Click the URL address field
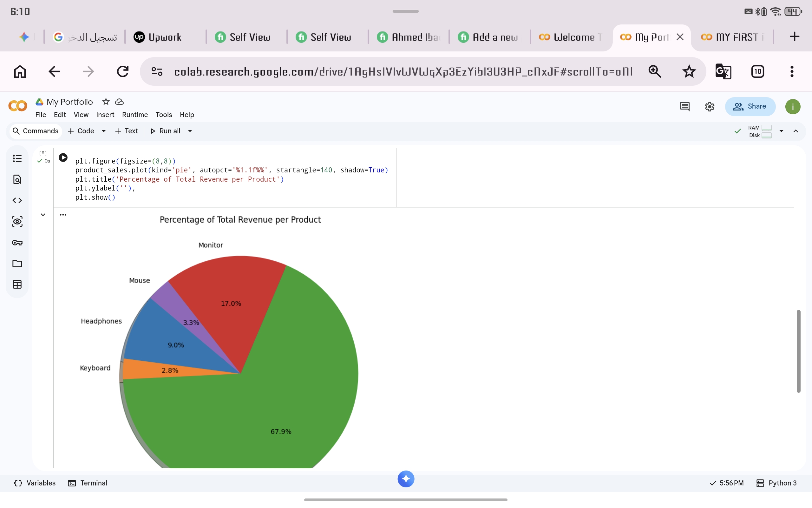The height and width of the screenshot is (508, 812). [x=403, y=71]
